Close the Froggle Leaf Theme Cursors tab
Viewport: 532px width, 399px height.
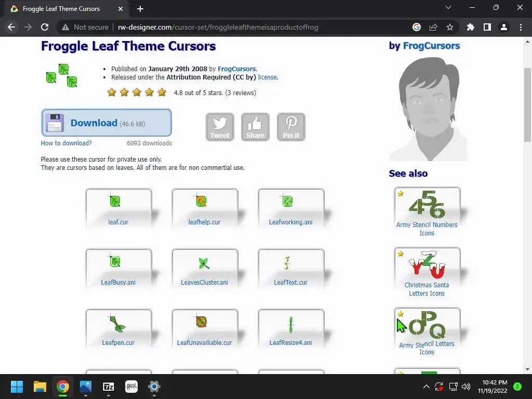[x=121, y=9]
